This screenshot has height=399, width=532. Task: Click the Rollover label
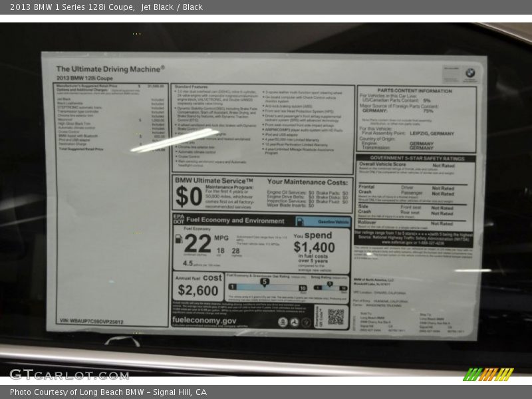click(x=367, y=222)
